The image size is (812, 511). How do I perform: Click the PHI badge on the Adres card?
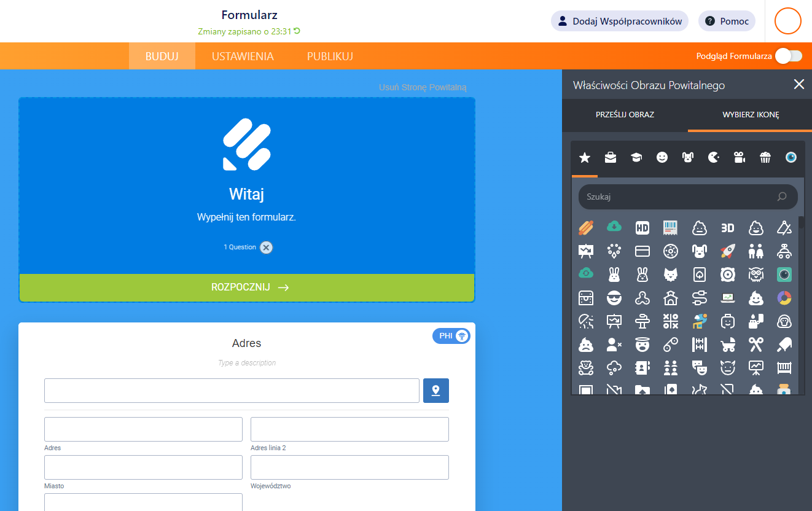pos(451,336)
